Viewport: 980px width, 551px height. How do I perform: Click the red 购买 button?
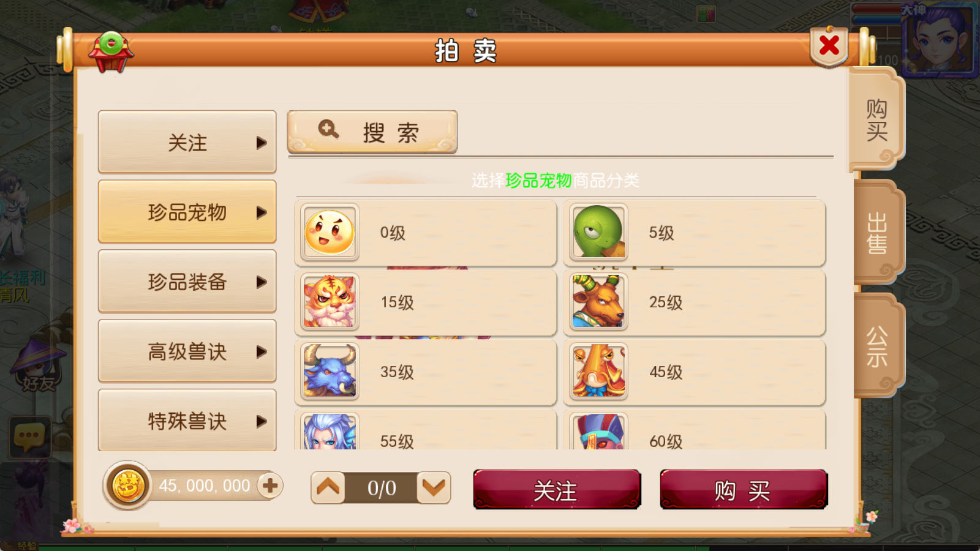tap(743, 490)
